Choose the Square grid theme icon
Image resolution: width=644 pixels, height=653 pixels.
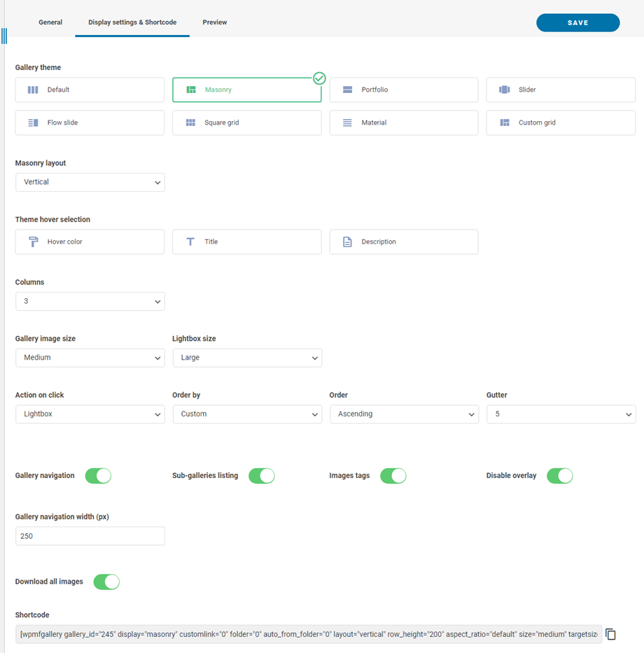190,122
